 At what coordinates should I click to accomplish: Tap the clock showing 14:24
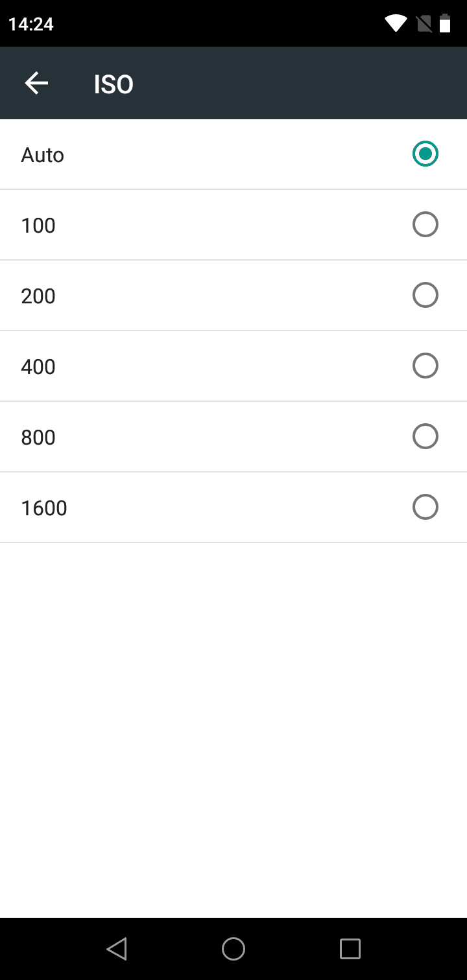pos(31,25)
